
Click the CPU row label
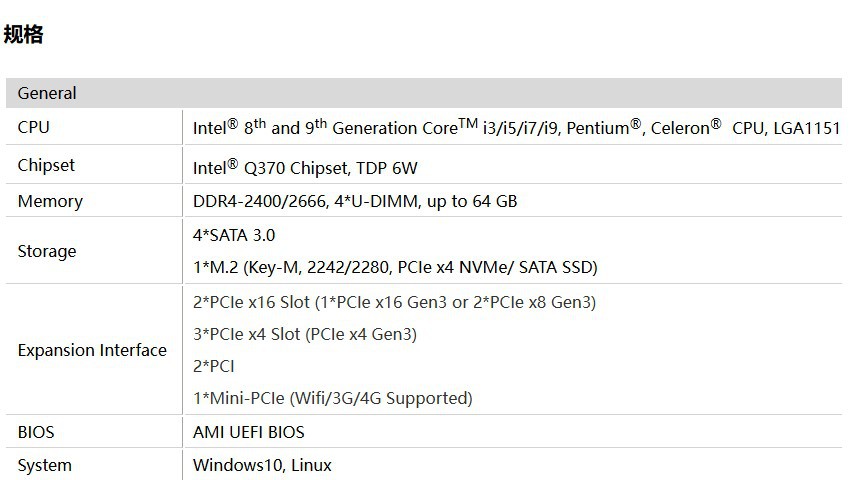[x=33, y=127]
